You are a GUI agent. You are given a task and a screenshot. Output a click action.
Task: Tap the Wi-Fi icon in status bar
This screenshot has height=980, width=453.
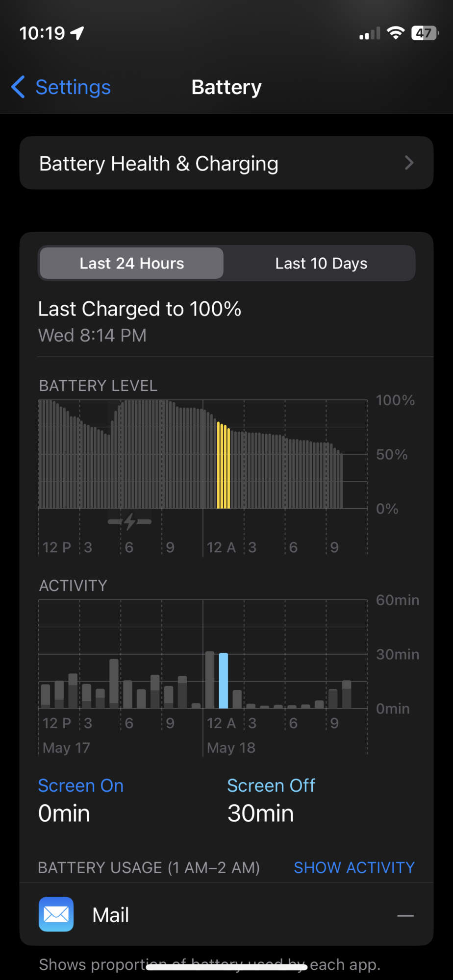click(395, 33)
